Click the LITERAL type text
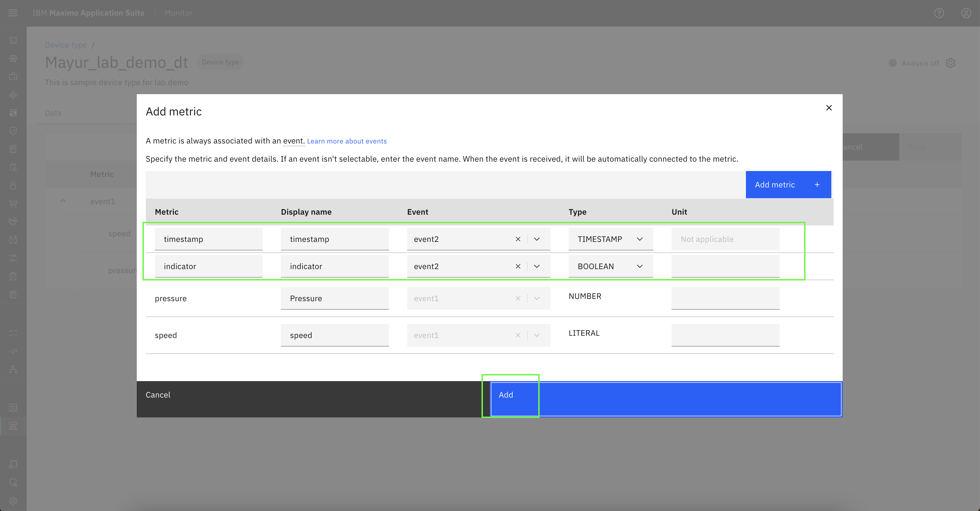This screenshot has height=511, width=980. click(x=584, y=333)
